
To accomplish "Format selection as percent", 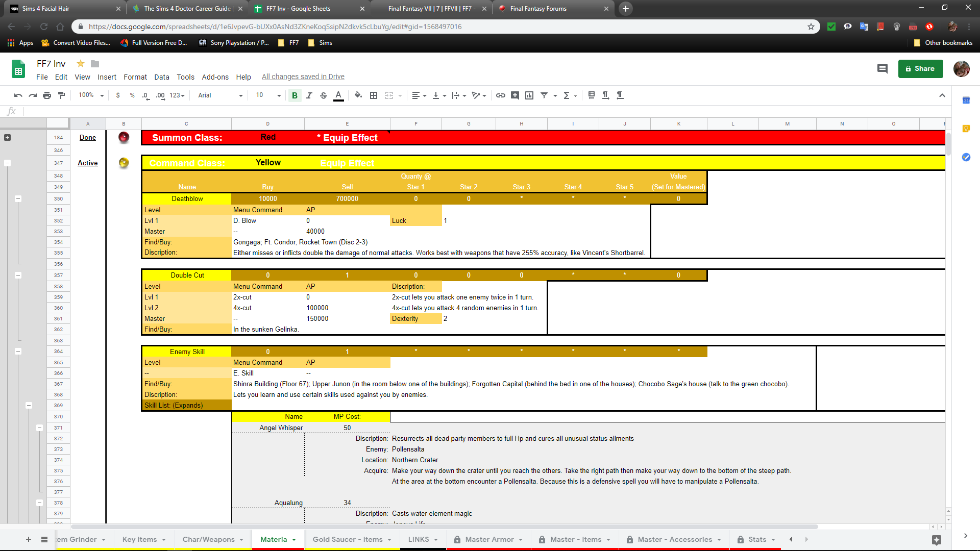I will [132, 95].
